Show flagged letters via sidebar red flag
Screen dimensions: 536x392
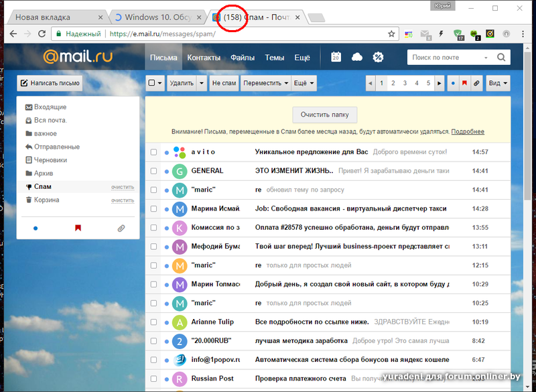coord(78,228)
